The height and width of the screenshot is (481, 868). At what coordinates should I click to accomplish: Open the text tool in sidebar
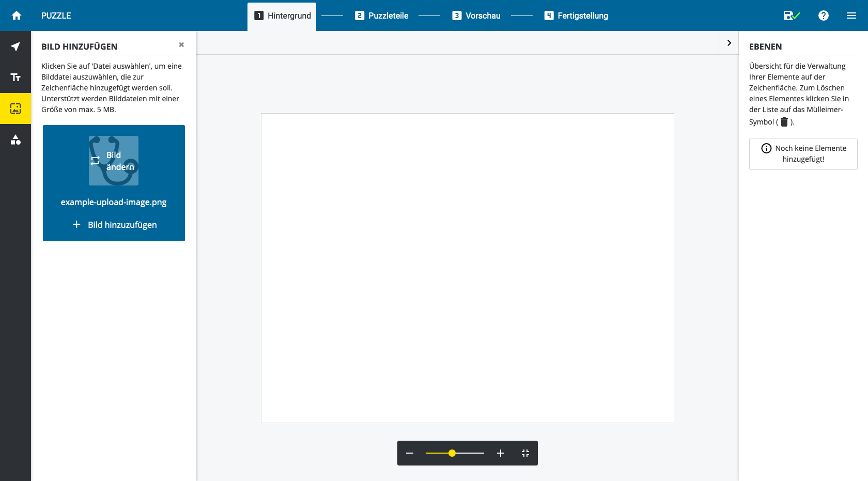click(16, 77)
